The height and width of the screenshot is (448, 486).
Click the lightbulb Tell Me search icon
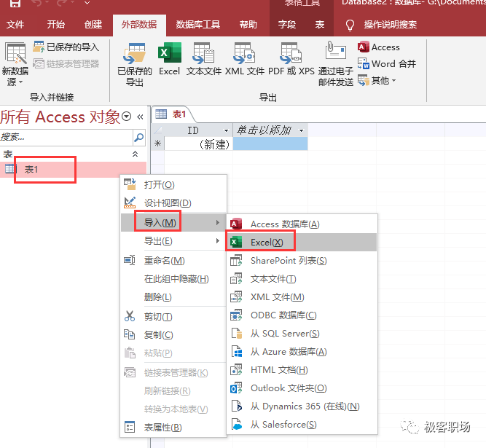350,25
